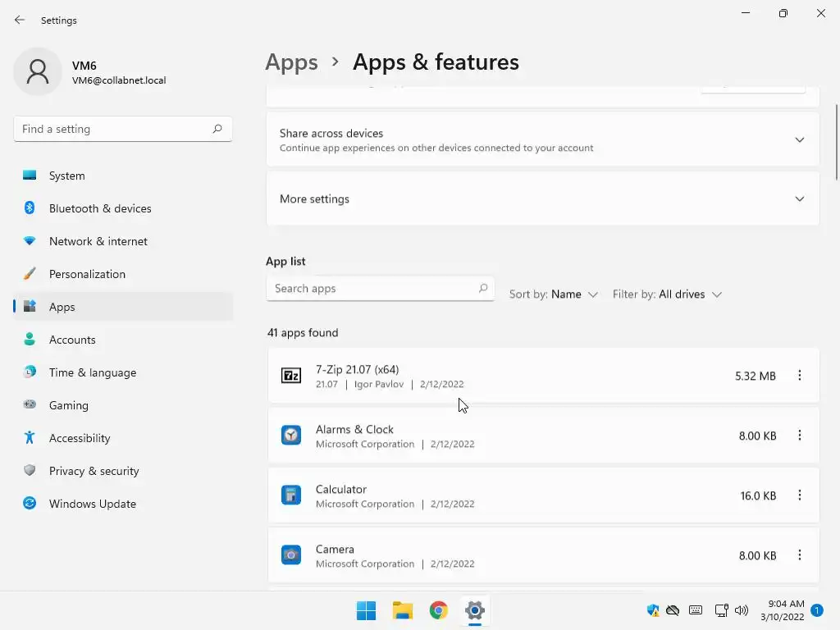Screen dimensions: 840x630
Task: Expand Share across devices section
Action: pyautogui.click(x=800, y=140)
